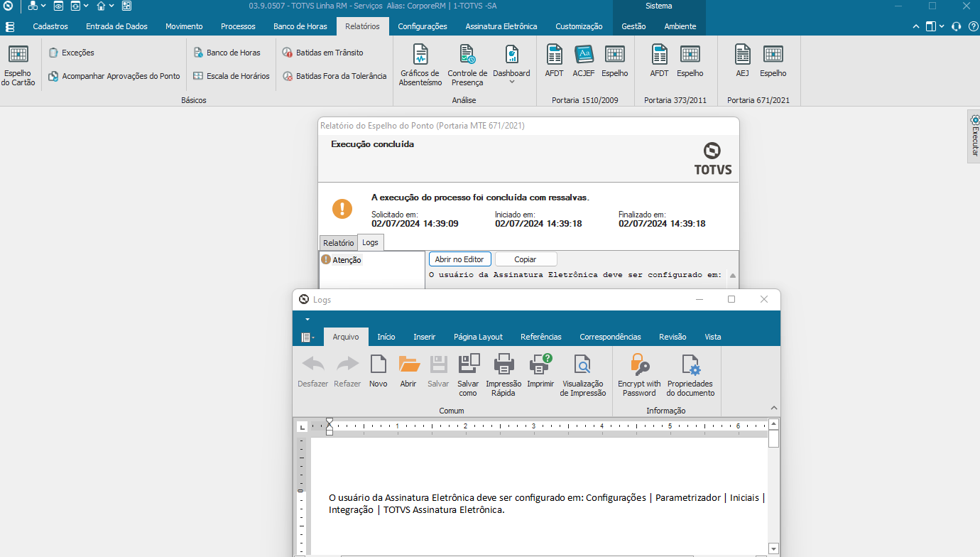980x557 pixels.
Task: Click the window grid icon in title bar
Action: [126, 6]
